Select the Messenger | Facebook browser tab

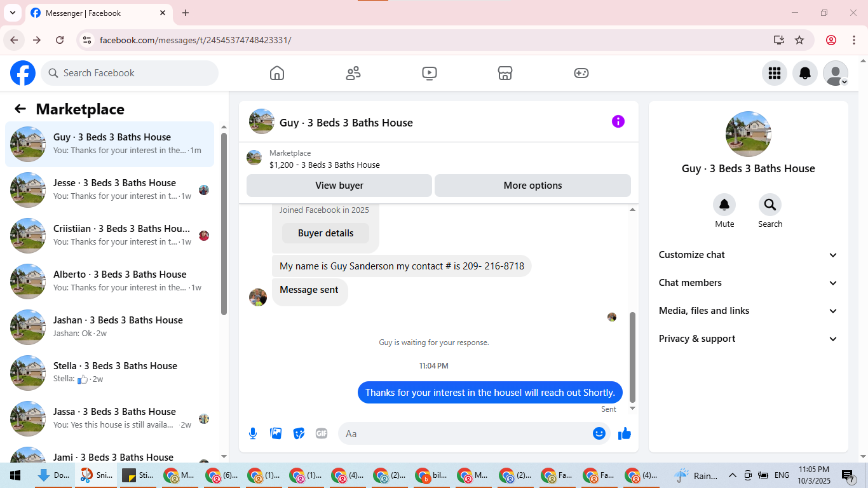98,13
